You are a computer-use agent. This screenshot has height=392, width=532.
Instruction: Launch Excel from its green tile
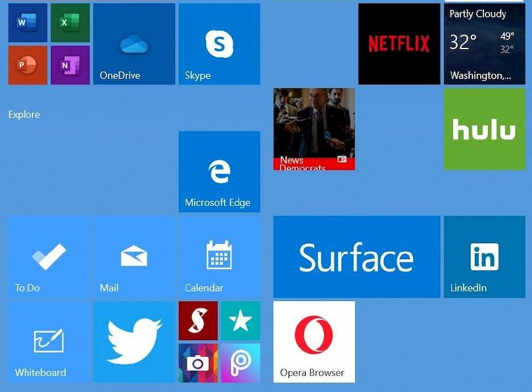pos(70,23)
